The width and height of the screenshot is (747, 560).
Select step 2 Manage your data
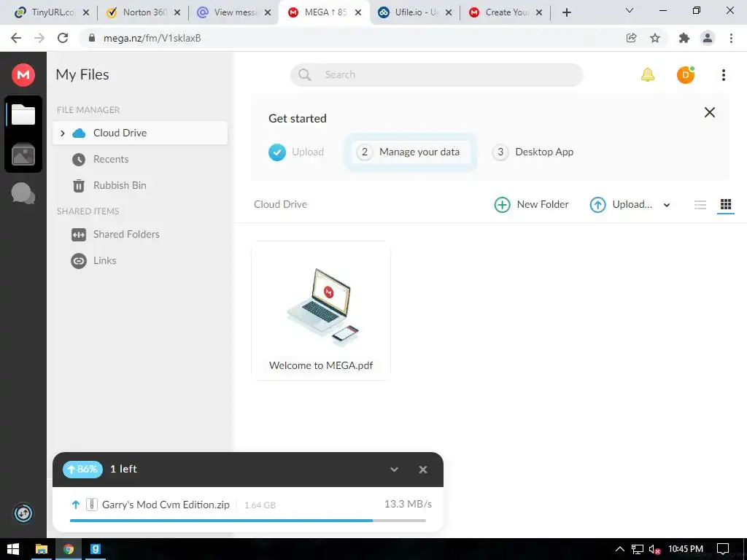[410, 152]
